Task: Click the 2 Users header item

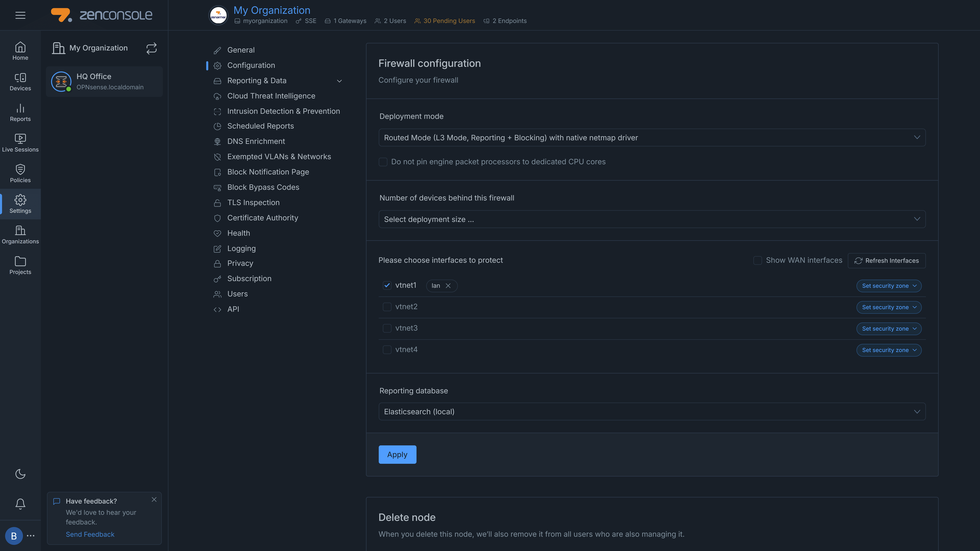Action: [390, 21]
